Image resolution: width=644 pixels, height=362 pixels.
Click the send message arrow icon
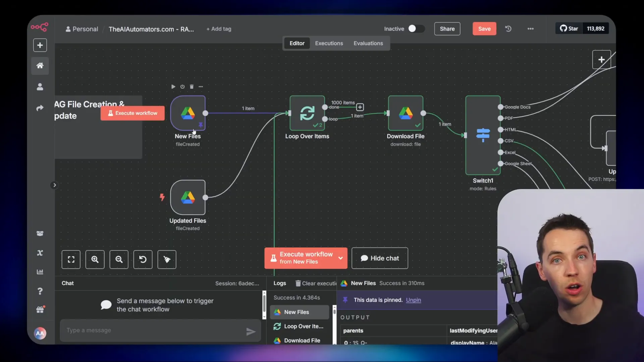pos(251,332)
